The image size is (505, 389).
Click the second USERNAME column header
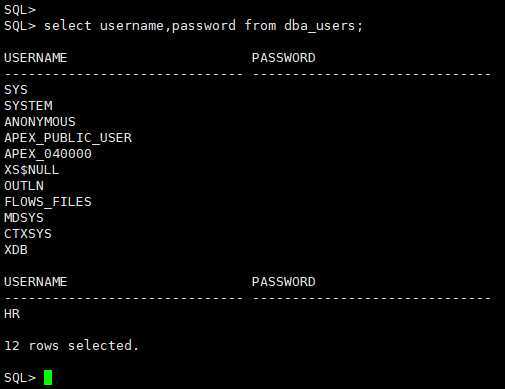click(36, 282)
